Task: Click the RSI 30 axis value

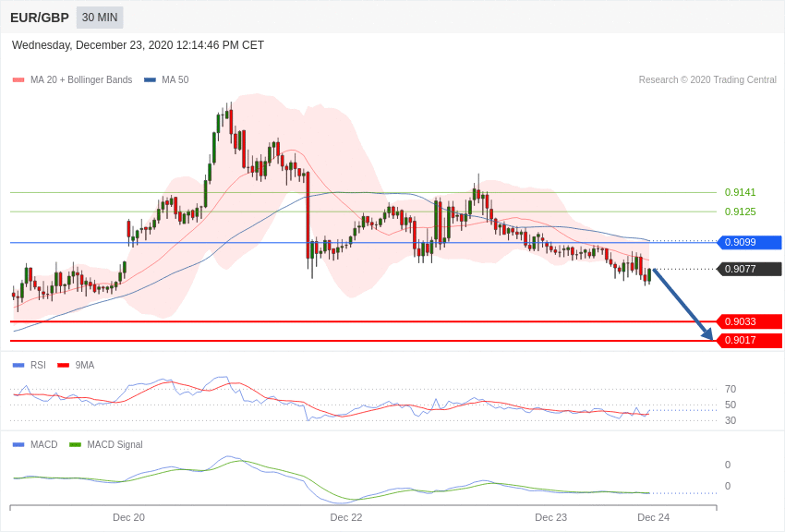Action: pyautogui.click(x=731, y=421)
